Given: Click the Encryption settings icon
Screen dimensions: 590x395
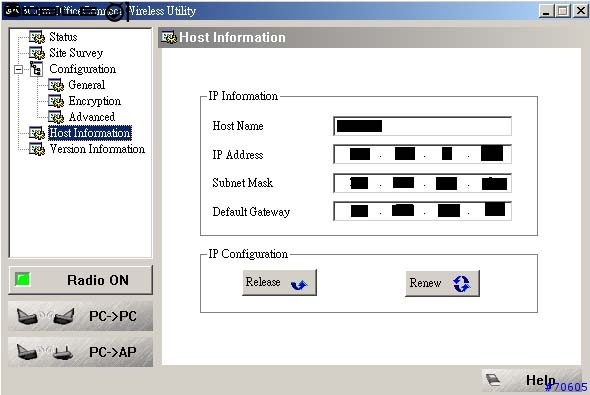Looking at the screenshot, I should pyautogui.click(x=56, y=101).
